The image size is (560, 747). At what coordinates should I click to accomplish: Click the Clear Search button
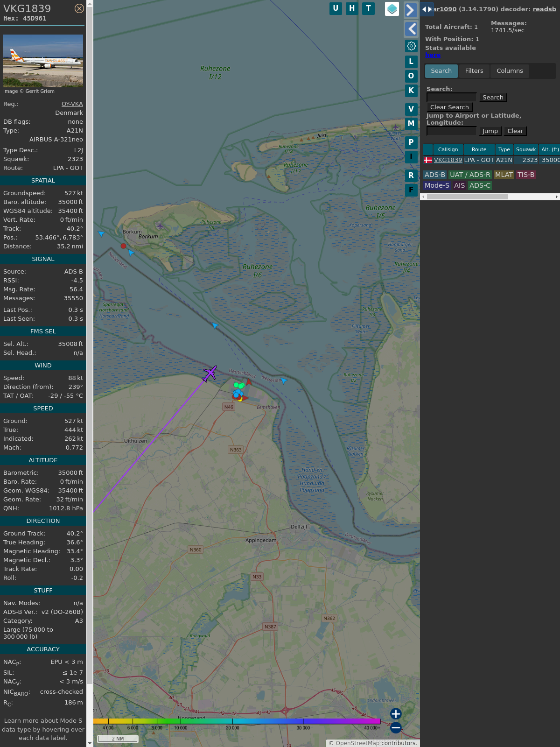click(449, 107)
